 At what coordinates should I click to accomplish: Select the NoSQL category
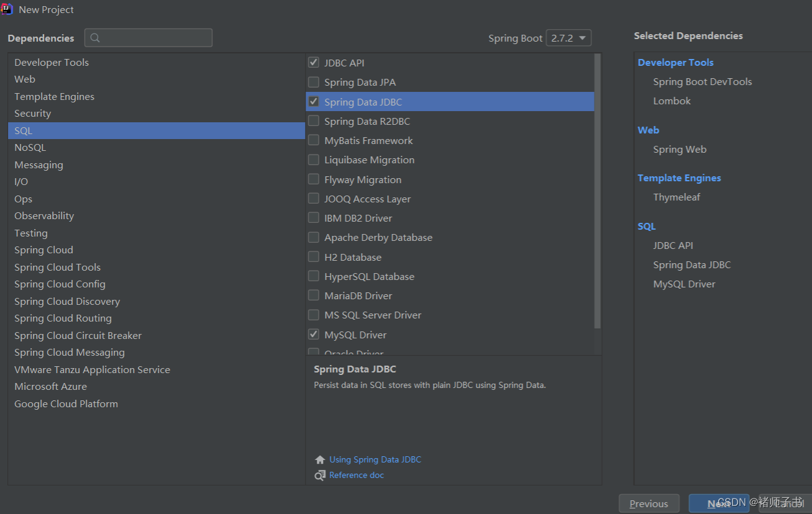157,147
